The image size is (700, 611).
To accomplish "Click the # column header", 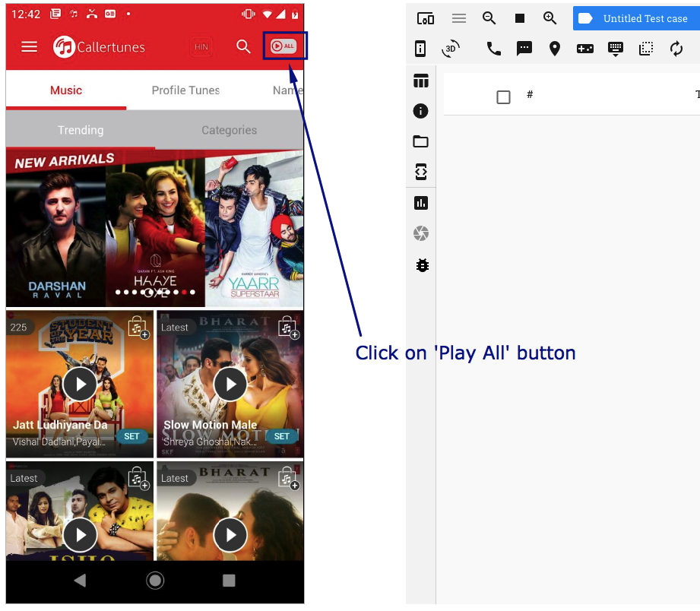I will pos(530,94).
